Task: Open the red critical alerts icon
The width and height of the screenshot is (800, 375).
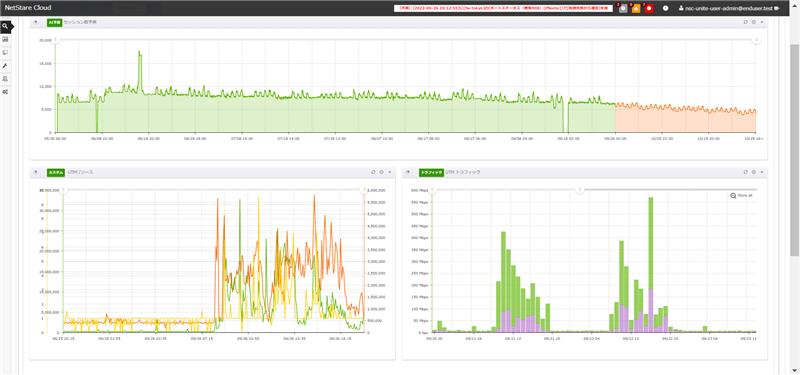Action: click(649, 9)
